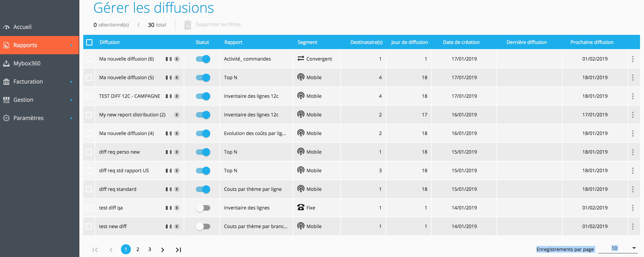
Task: Open the Mybox360 menu item
Action: tap(39, 63)
